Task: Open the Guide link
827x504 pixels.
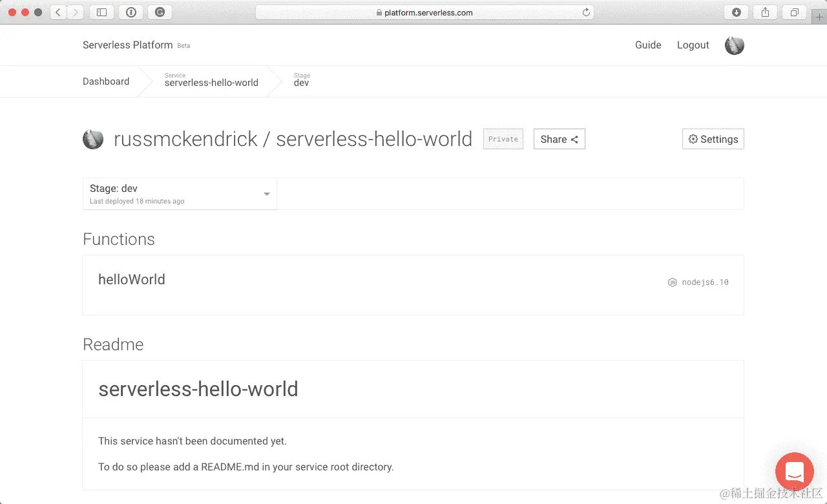Action: tap(648, 45)
